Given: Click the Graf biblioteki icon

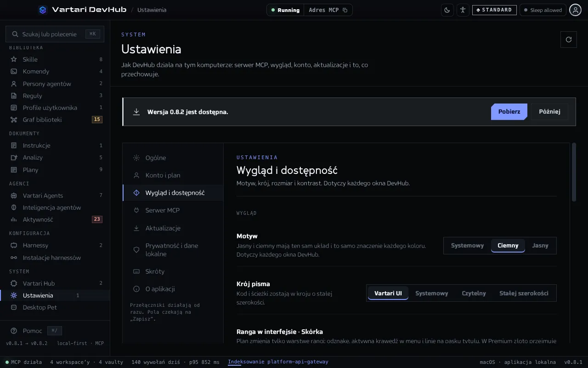Looking at the screenshot, I should tap(14, 120).
